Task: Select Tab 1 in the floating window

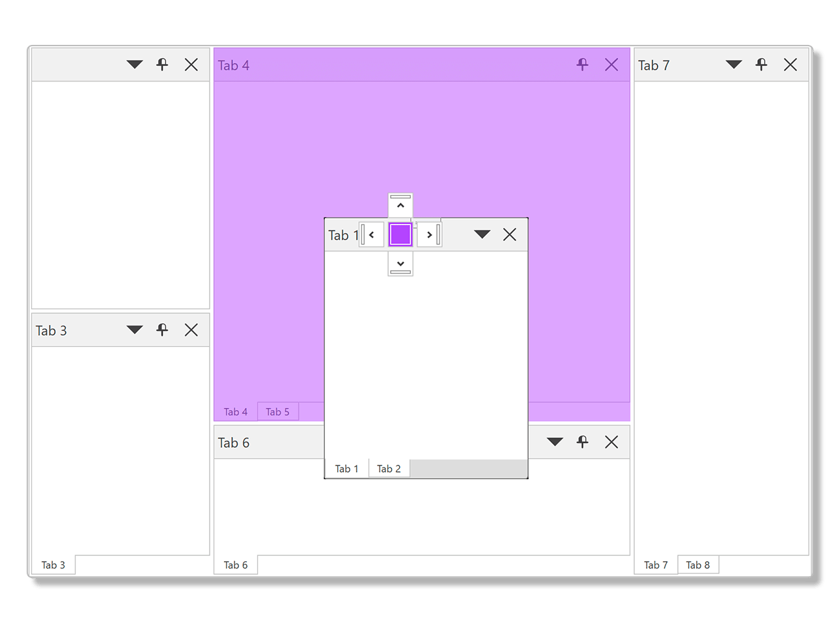Action: click(347, 468)
